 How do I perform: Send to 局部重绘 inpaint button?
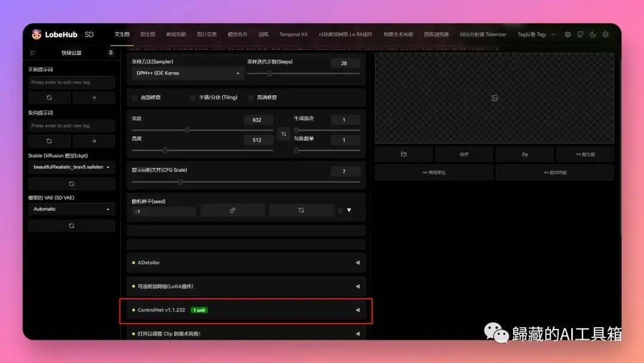pyautogui.click(x=434, y=173)
